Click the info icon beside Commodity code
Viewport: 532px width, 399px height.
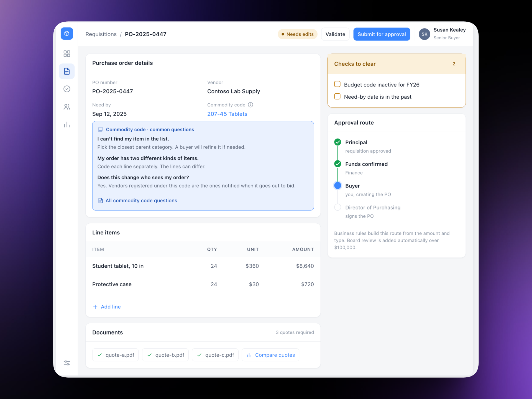[250, 105]
